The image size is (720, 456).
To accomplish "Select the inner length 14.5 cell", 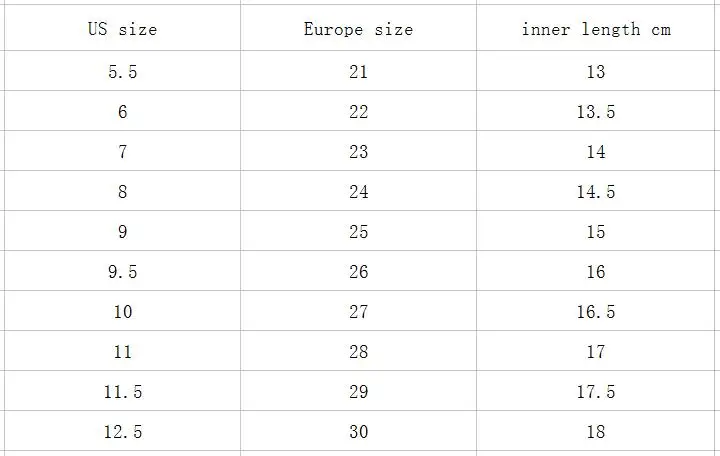I will pyautogui.click(x=596, y=191).
